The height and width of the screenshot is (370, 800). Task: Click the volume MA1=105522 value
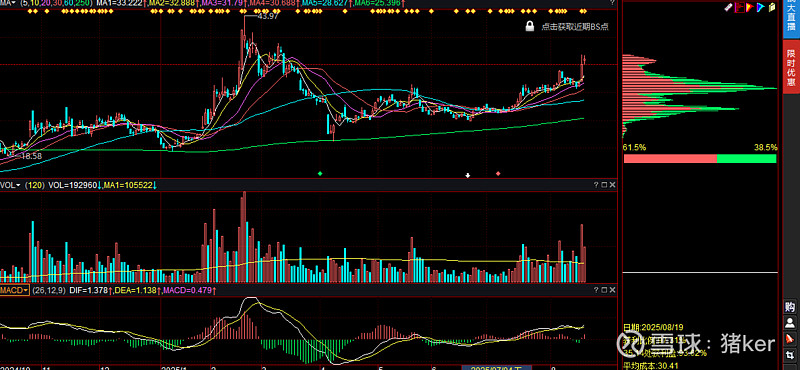pos(127,185)
